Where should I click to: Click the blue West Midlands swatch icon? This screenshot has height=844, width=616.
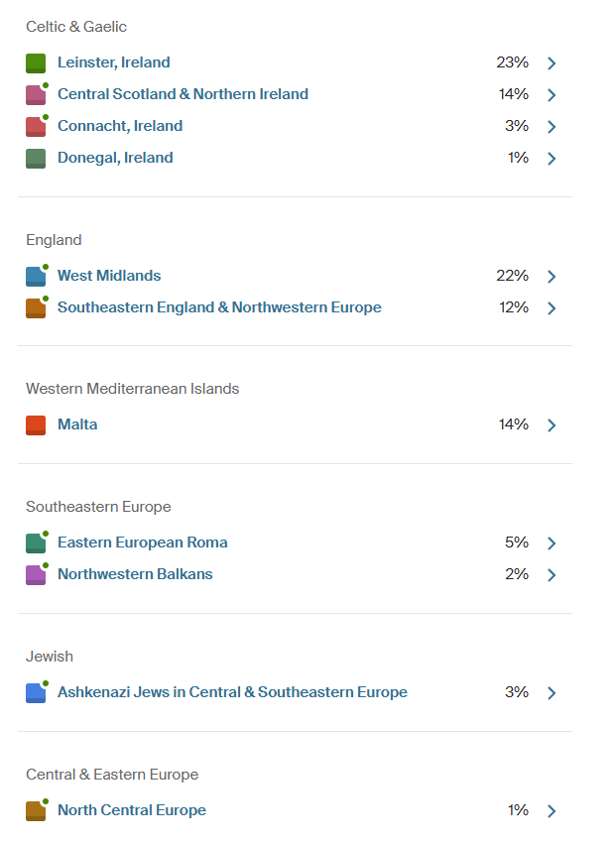(x=36, y=277)
